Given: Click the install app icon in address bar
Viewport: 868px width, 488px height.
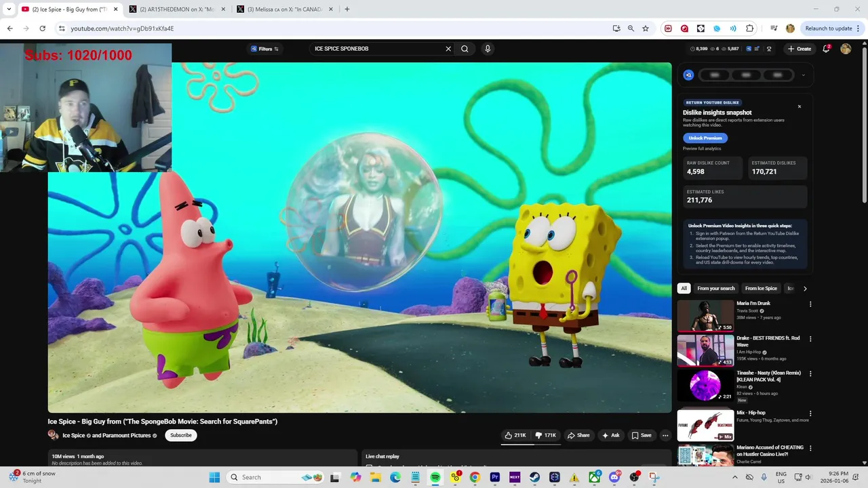Looking at the screenshot, I should [616, 28].
